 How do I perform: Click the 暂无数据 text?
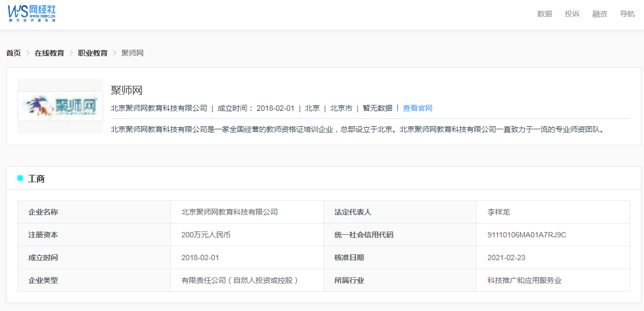click(377, 108)
